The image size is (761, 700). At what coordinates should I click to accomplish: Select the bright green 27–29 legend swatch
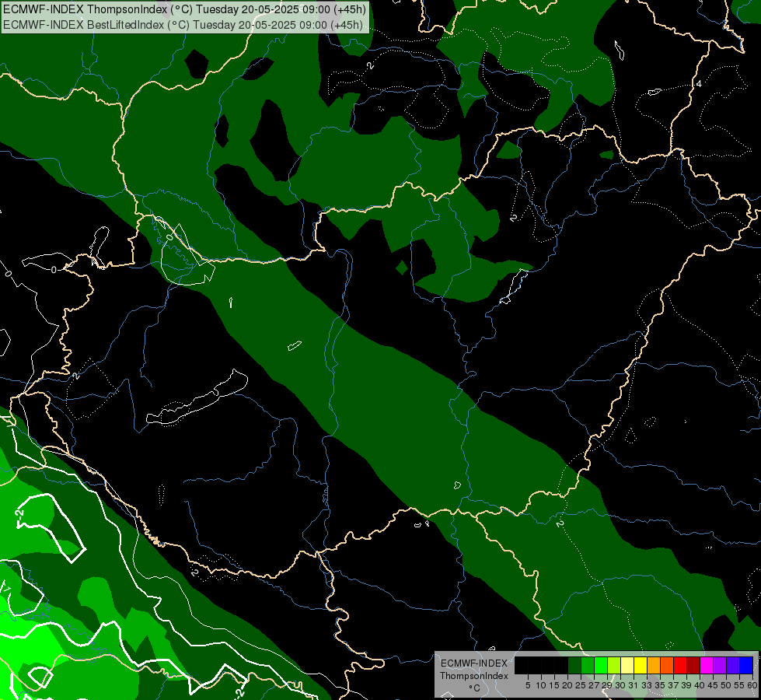(601, 665)
